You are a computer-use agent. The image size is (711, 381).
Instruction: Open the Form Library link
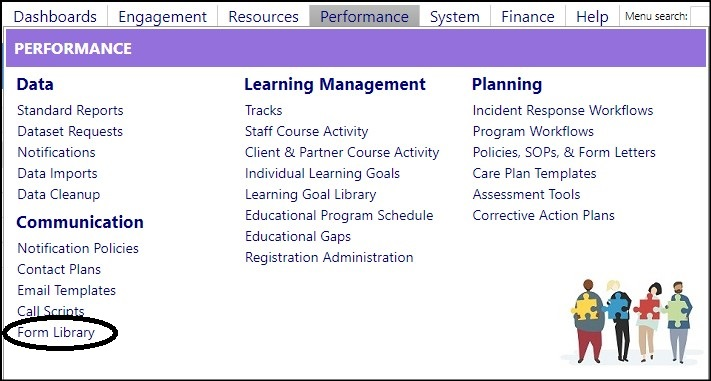tap(56, 332)
